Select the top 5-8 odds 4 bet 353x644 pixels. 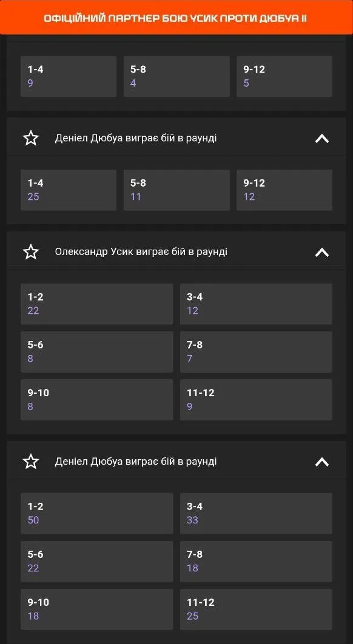(x=176, y=76)
